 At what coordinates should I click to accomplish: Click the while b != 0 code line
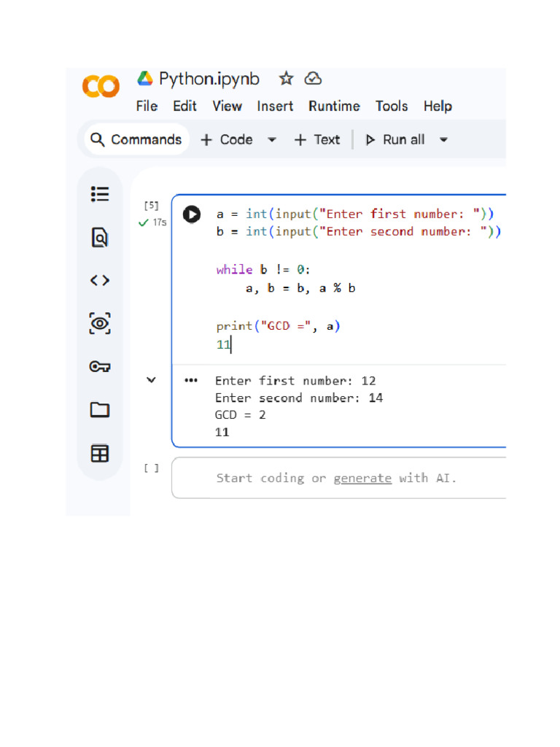263,270
